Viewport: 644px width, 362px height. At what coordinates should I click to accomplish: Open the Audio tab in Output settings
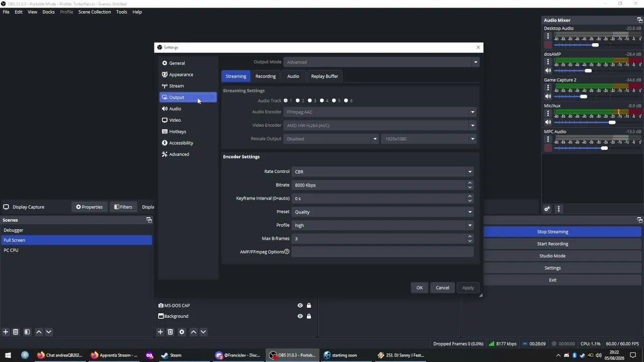coord(293,76)
